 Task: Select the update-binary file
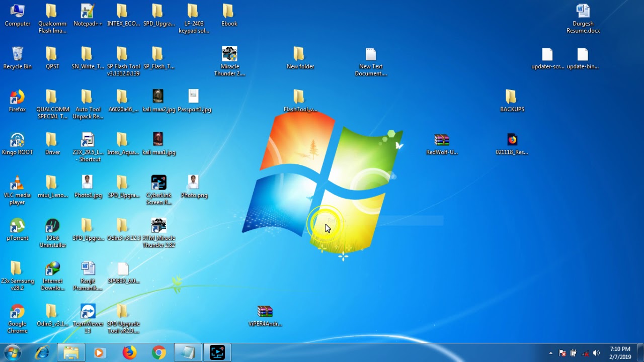click(583, 58)
